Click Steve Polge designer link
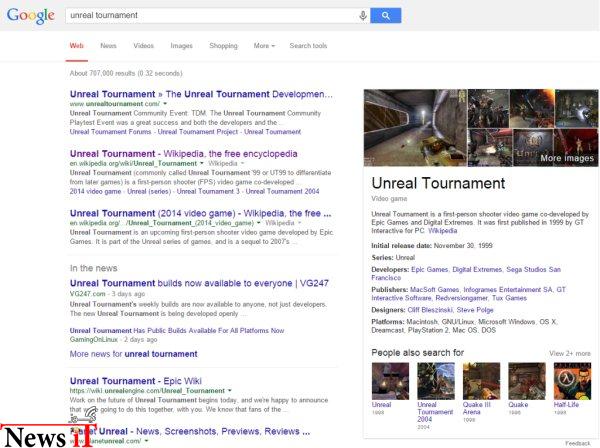Screen dimensions: 600x448 (475, 310)
